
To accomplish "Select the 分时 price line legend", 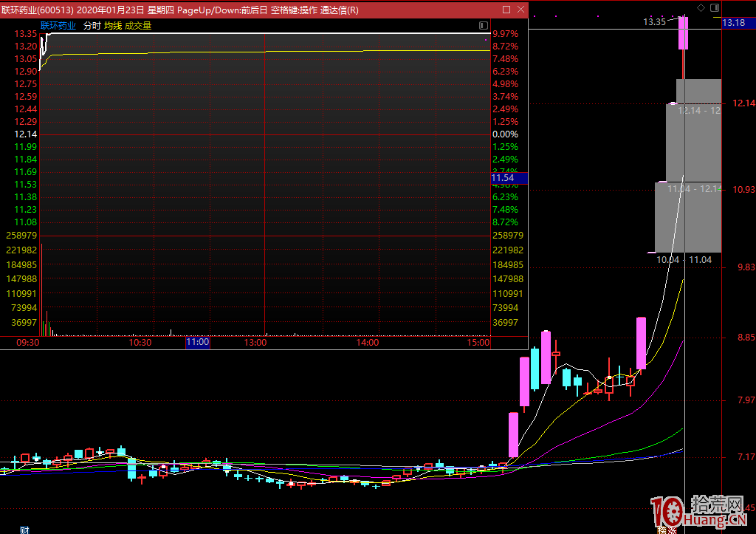I will (92, 25).
